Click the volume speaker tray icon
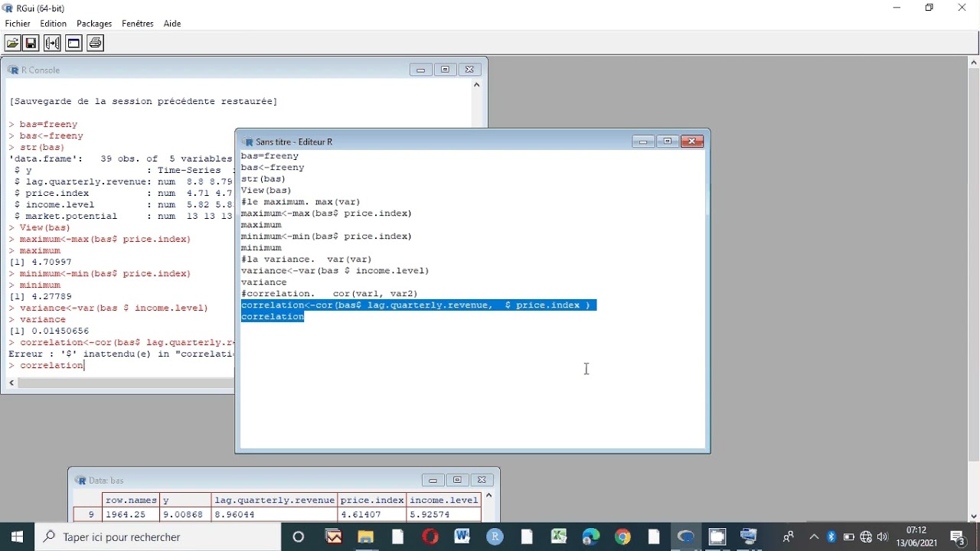The image size is (980, 551). click(883, 537)
